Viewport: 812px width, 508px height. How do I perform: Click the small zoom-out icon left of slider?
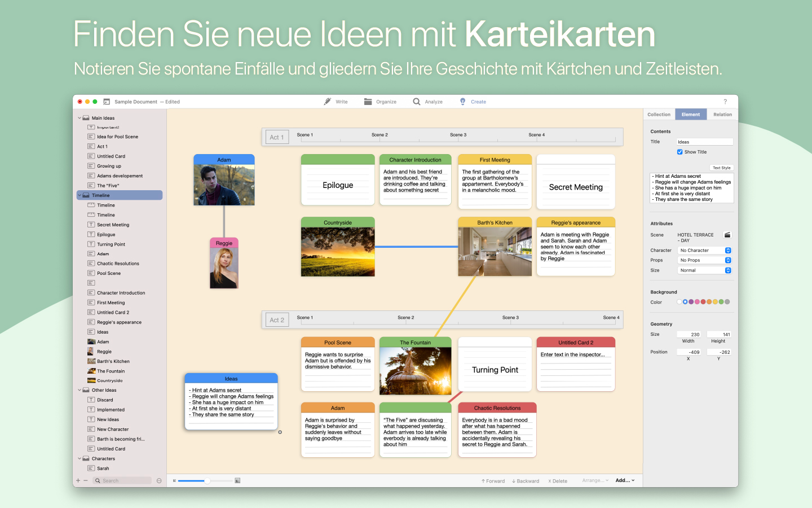tap(174, 481)
